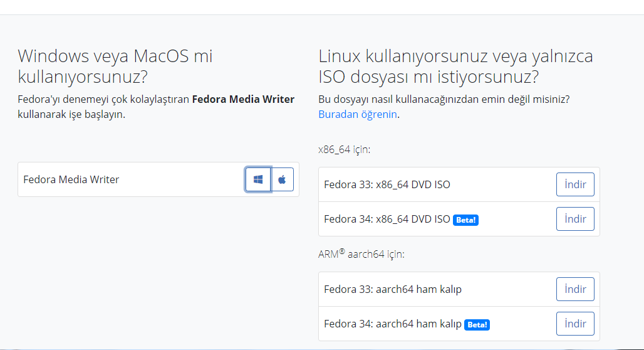Click the 'ARM aarch64 için:' section label

(x=361, y=254)
